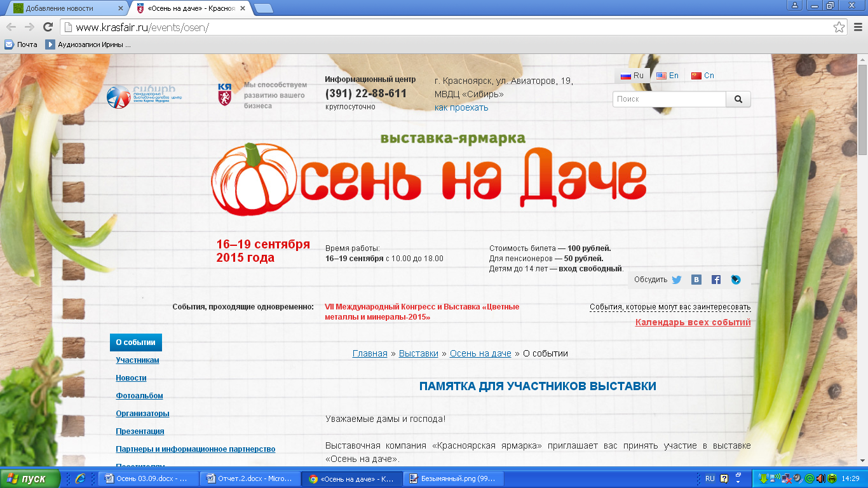
Task: Open the 'Участникам' sidebar menu item
Action: tap(137, 360)
